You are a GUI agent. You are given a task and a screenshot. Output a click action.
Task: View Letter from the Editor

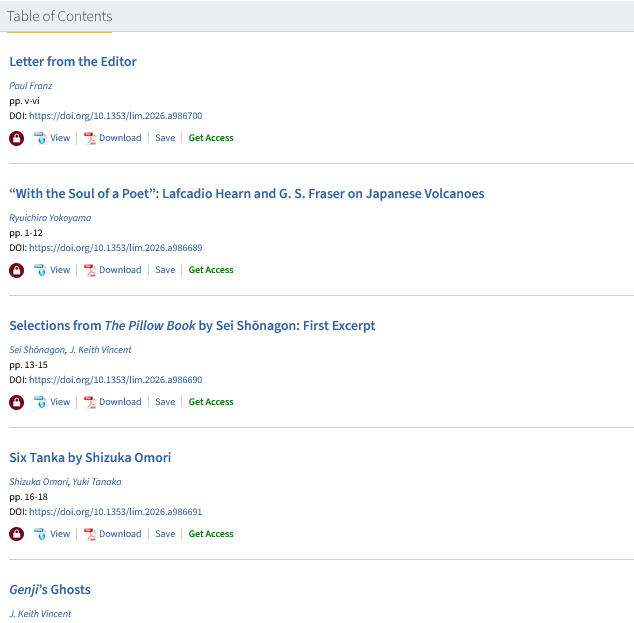click(x=60, y=138)
